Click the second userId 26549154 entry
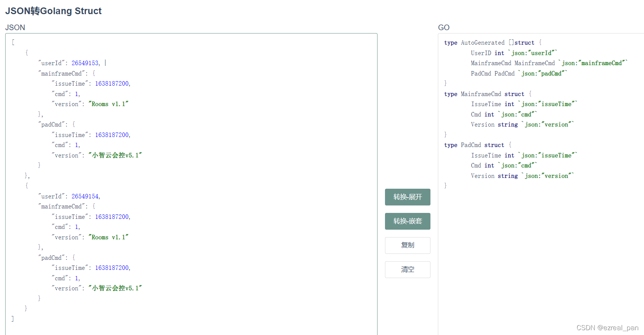Image resolution: width=644 pixels, height=335 pixels. point(85,196)
